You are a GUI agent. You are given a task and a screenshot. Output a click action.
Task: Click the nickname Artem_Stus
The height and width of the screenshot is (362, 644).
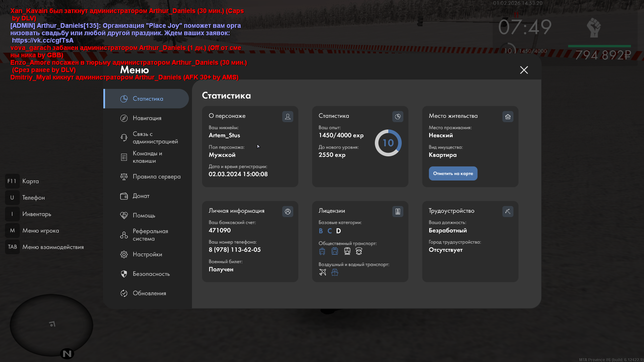click(x=225, y=135)
